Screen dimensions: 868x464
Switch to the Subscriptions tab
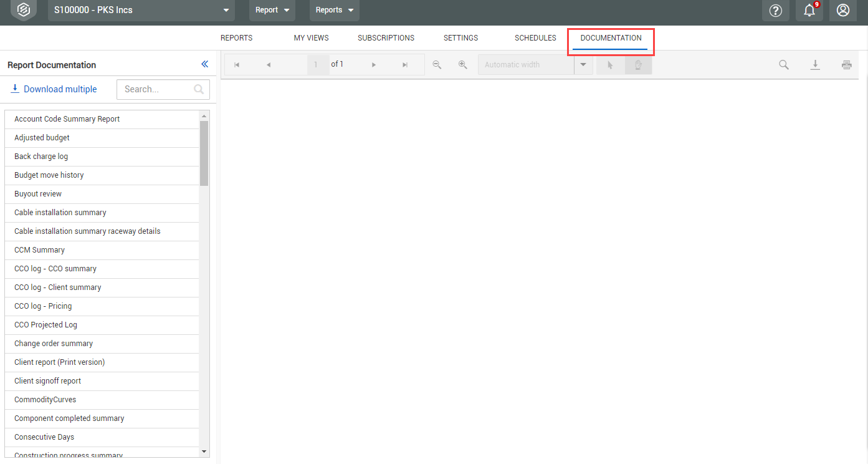(x=386, y=38)
